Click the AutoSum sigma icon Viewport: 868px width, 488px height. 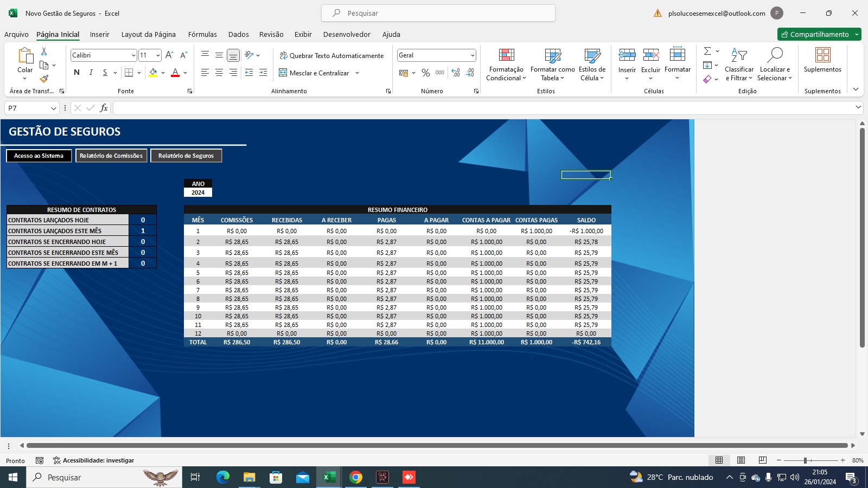pyautogui.click(x=707, y=51)
